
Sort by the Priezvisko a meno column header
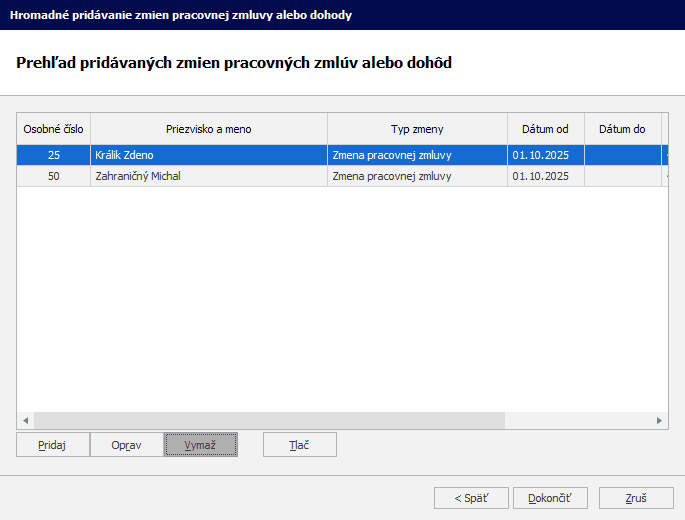click(208, 129)
